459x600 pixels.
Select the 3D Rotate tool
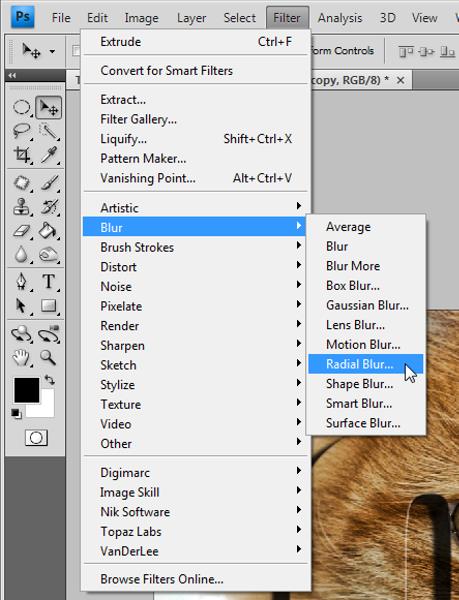click(x=21, y=334)
